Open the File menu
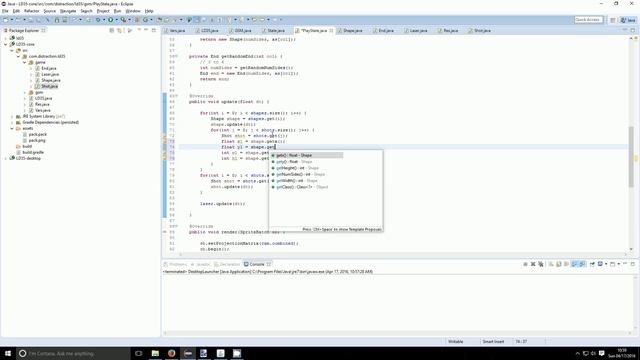The height and width of the screenshot is (360, 640). pyautogui.click(x=5, y=11)
